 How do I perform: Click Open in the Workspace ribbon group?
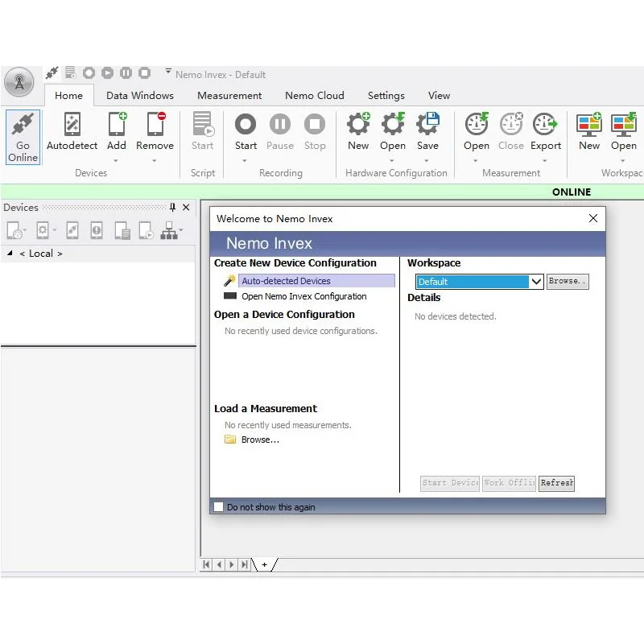(x=623, y=131)
